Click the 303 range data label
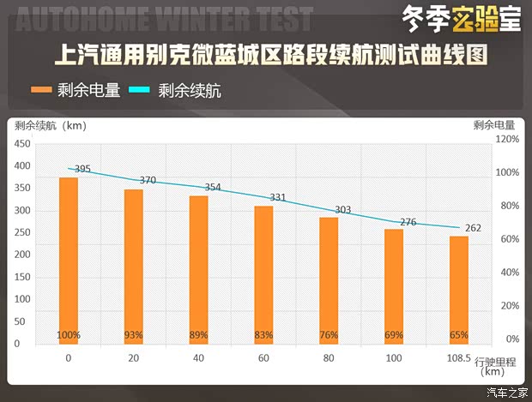 point(343,210)
